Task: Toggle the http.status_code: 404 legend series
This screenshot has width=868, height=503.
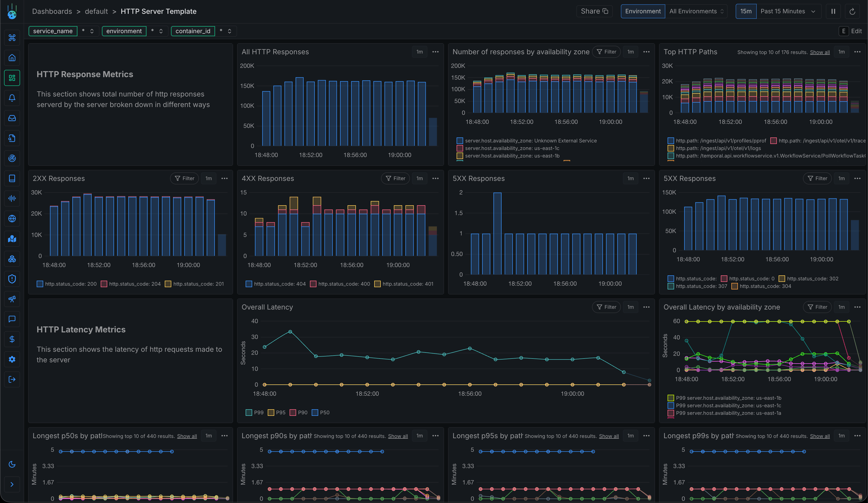Action: (x=279, y=284)
